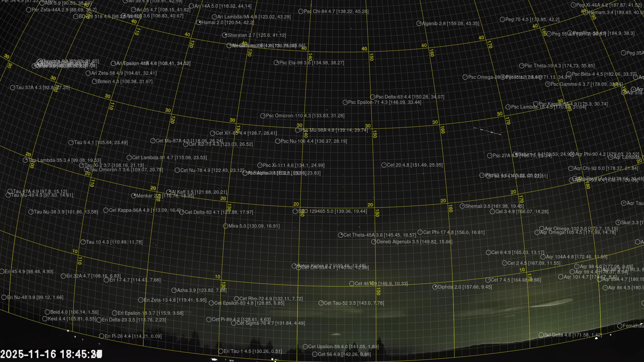The height and width of the screenshot is (362, 644).
Task: Click the Shemali star circle
Action: (462, 206)
